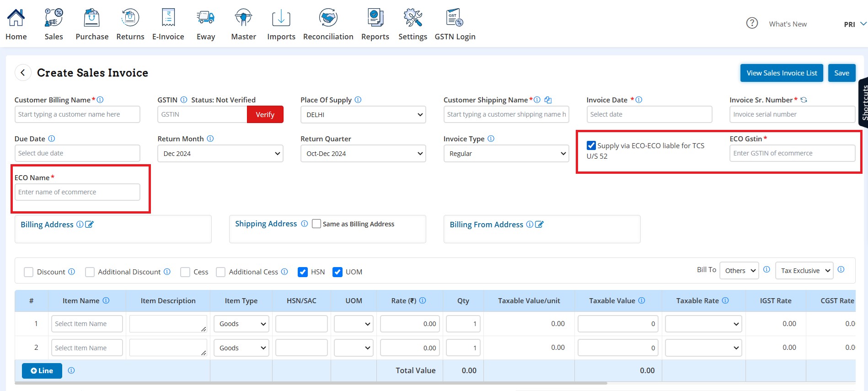The image size is (868, 391).
Task: Check Same as Billing Address
Action: (316, 224)
